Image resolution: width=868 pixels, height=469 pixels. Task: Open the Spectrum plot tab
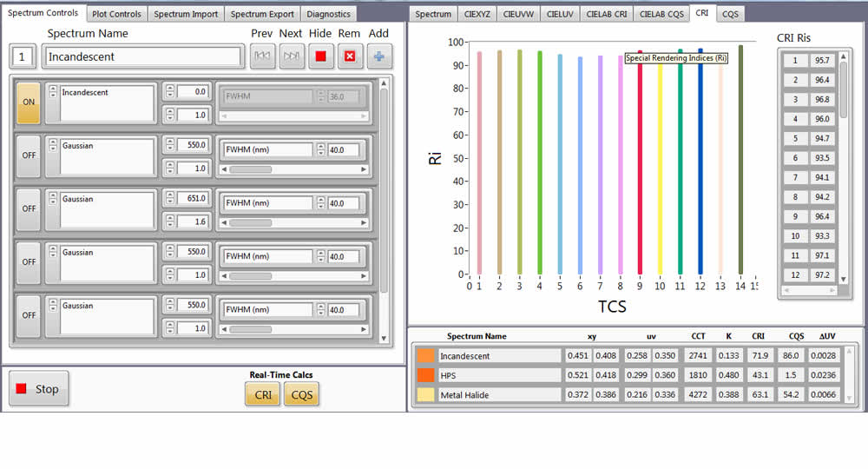pos(433,14)
